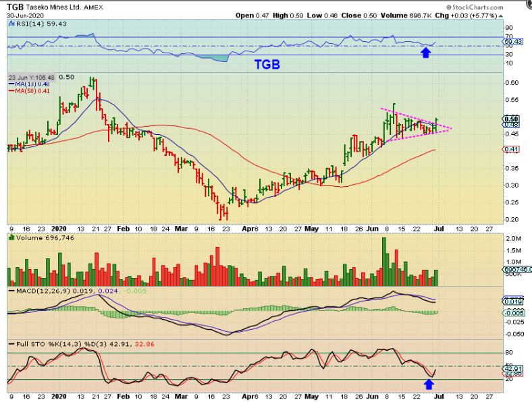Viewport: 532px width, 402px height.
Task: Click the 42.91 stochastic tag on right axis
Action: pyautogui.click(x=513, y=369)
